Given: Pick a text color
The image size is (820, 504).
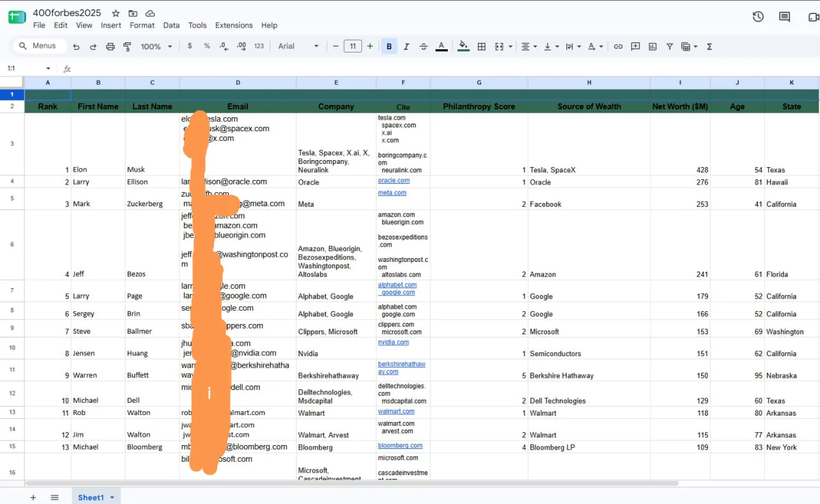Looking at the screenshot, I should pos(441,46).
